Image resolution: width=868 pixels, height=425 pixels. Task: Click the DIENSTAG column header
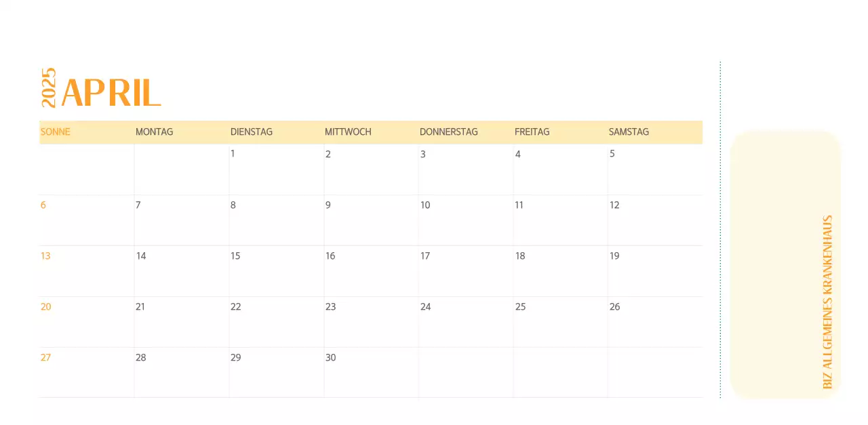coord(251,132)
